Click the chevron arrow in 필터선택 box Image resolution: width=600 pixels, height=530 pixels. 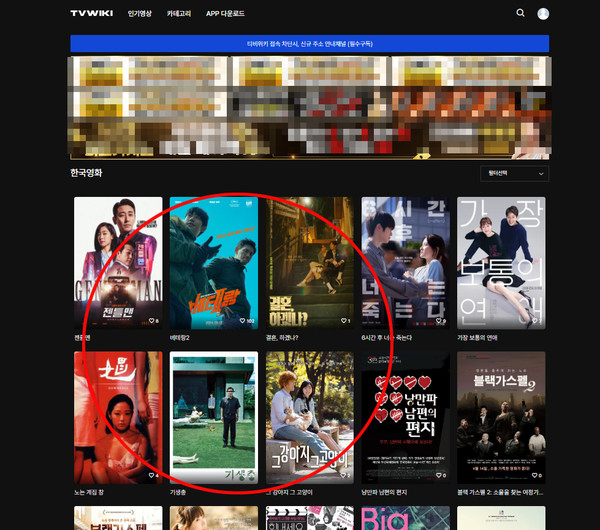coord(541,174)
